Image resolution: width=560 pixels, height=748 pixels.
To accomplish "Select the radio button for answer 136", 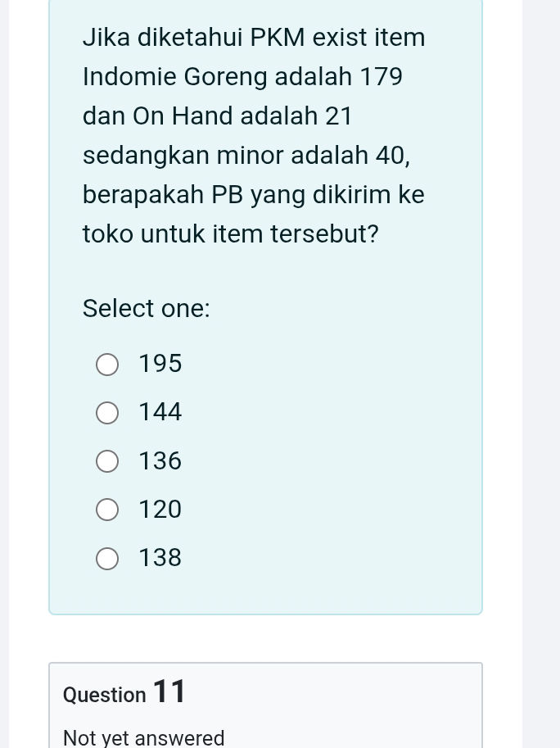I will [107, 461].
